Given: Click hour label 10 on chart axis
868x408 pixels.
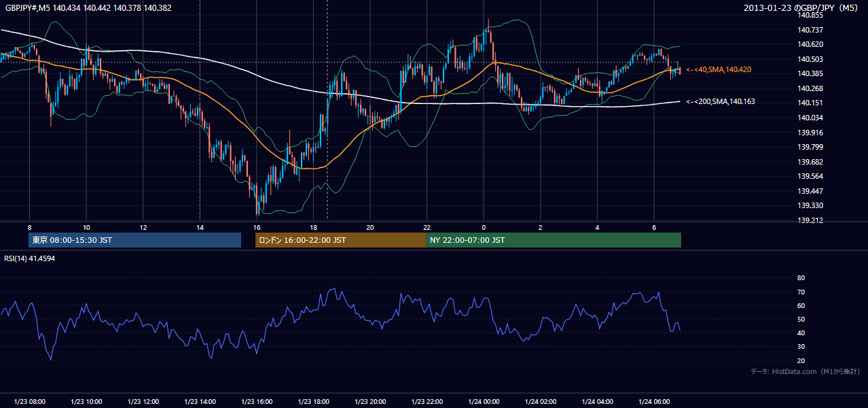Looking at the screenshot, I should point(86,227).
